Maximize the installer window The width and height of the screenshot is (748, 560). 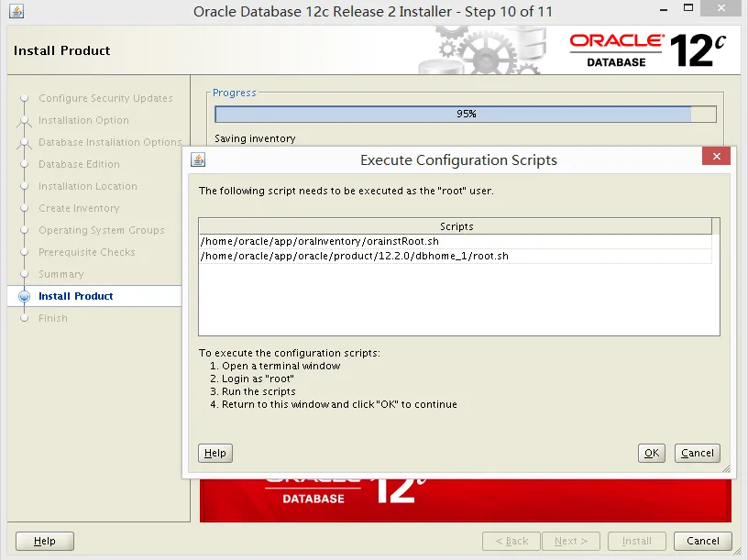pyautogui.click(x=687, y=7)
